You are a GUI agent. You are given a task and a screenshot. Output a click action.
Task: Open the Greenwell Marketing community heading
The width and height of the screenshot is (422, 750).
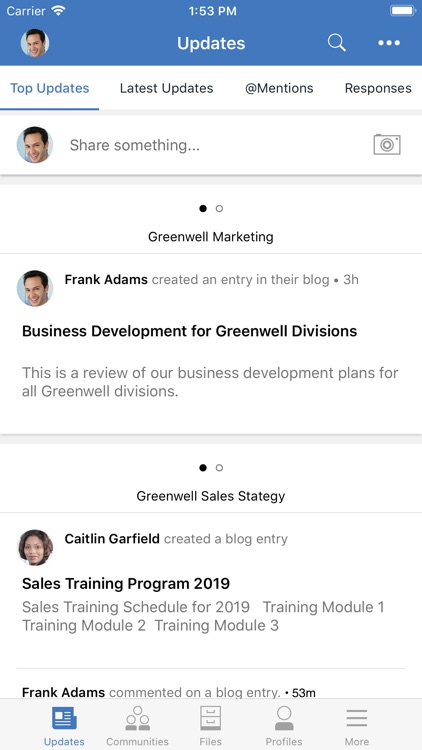pyautogui.click(x=211, y=237)
